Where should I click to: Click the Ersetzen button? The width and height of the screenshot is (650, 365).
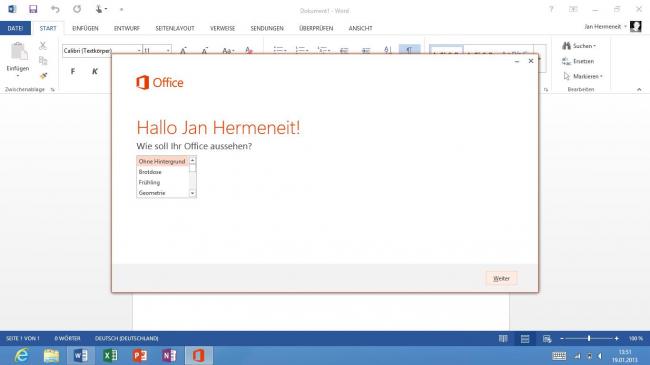[578, 61]
